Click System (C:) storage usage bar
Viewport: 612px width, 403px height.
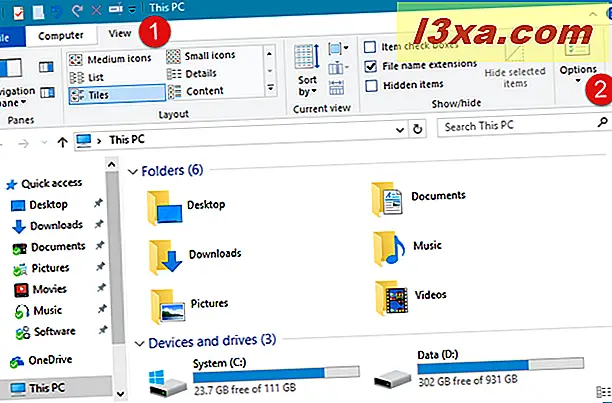click(276, 374)
